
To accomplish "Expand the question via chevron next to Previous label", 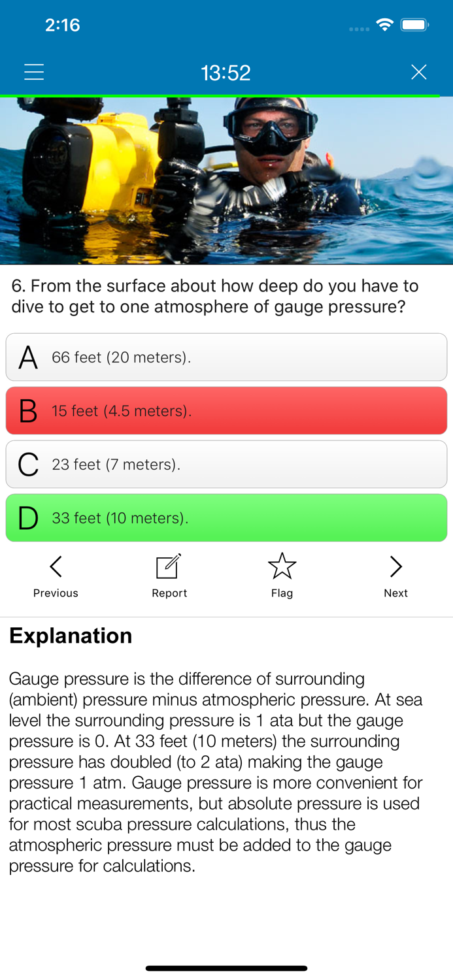I will coord(56,566).
